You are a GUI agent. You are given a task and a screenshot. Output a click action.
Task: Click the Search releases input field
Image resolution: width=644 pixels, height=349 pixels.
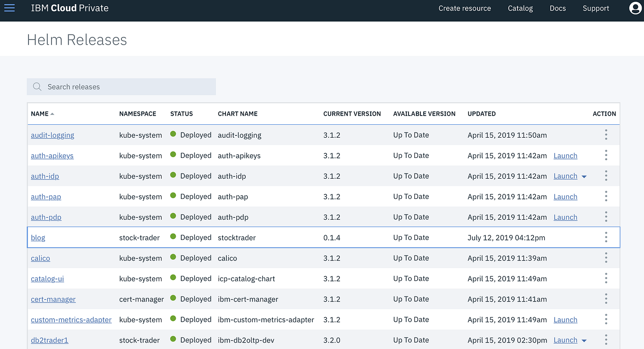(121, 87)
